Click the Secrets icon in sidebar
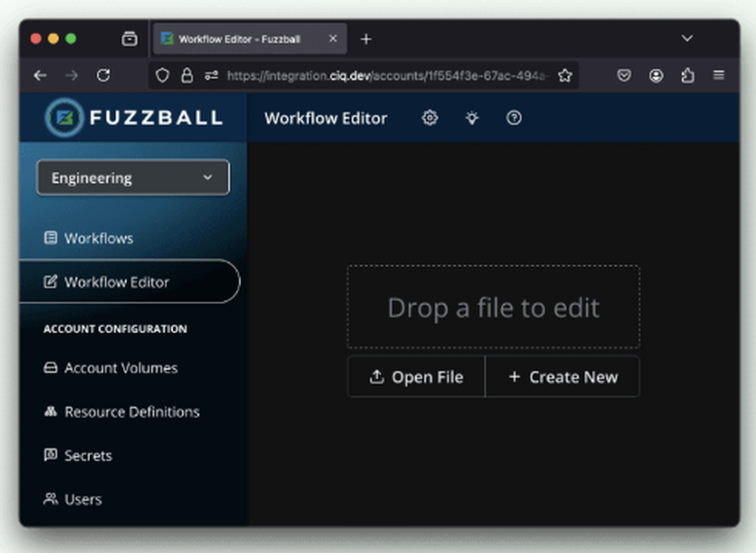This screenshot has height=553, width=756. [x=51, y=456]
